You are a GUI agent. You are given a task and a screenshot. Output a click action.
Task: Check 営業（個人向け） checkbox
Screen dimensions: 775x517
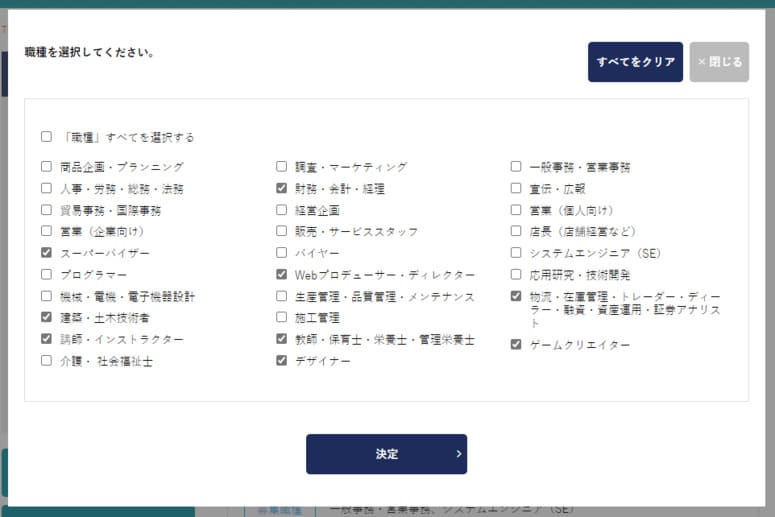tap(516, 210)
